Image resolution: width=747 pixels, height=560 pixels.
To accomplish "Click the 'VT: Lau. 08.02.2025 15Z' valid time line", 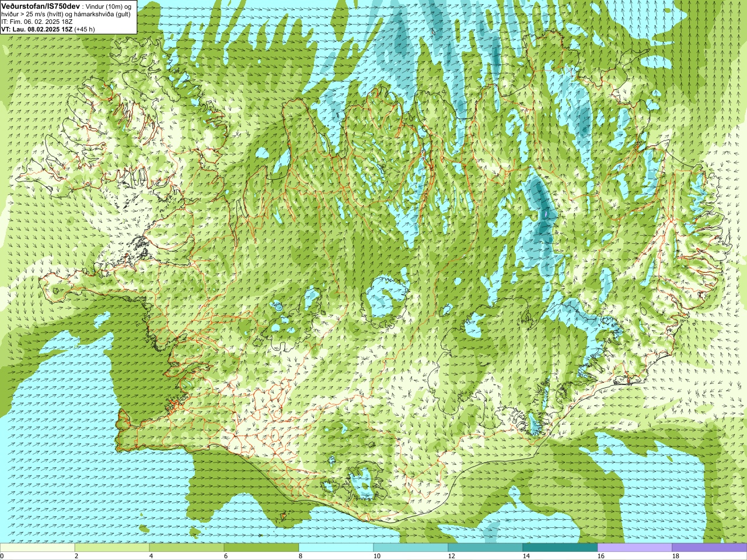I will coord(37,29).
